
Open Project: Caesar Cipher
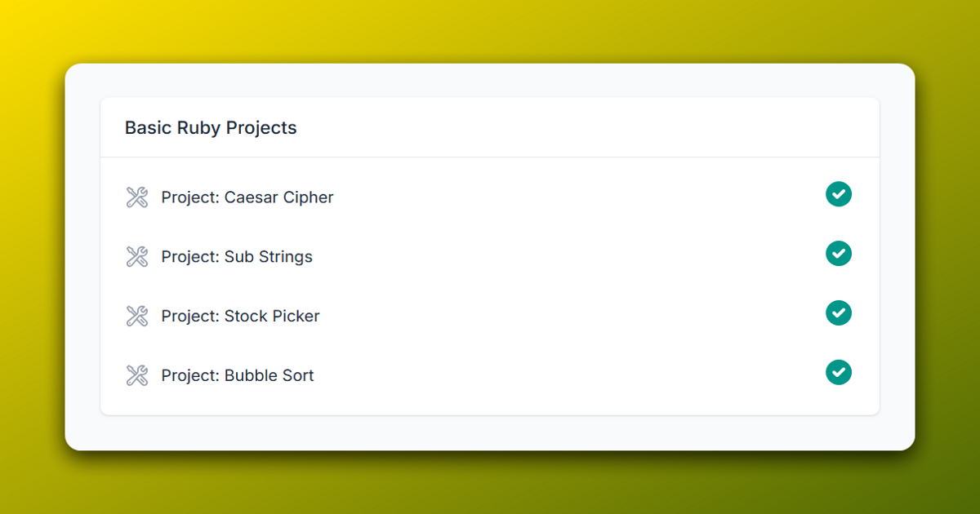[x=247, y=197]
